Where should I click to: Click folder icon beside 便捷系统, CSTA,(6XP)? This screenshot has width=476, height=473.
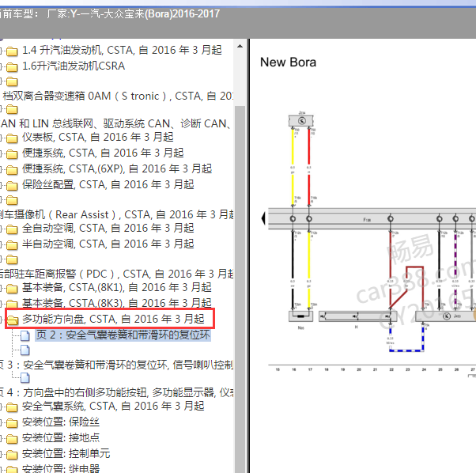(12, 170)
